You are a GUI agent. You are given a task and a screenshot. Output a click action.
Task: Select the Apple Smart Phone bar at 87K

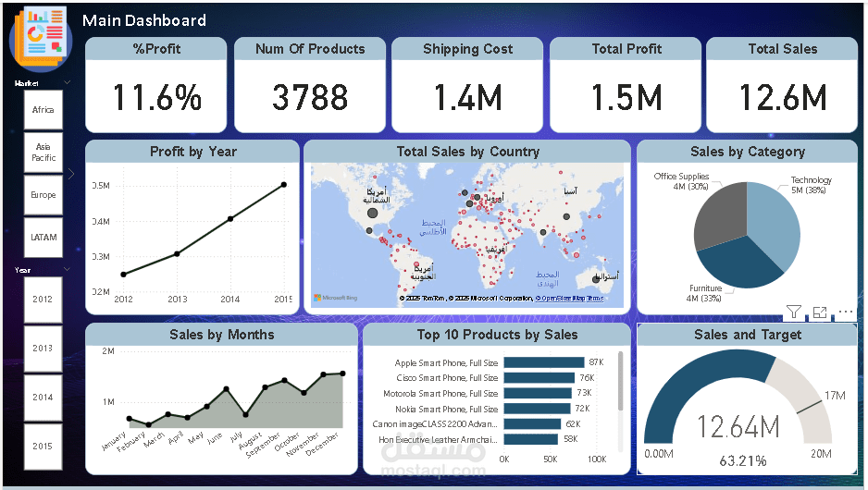(x=543, y=362)
